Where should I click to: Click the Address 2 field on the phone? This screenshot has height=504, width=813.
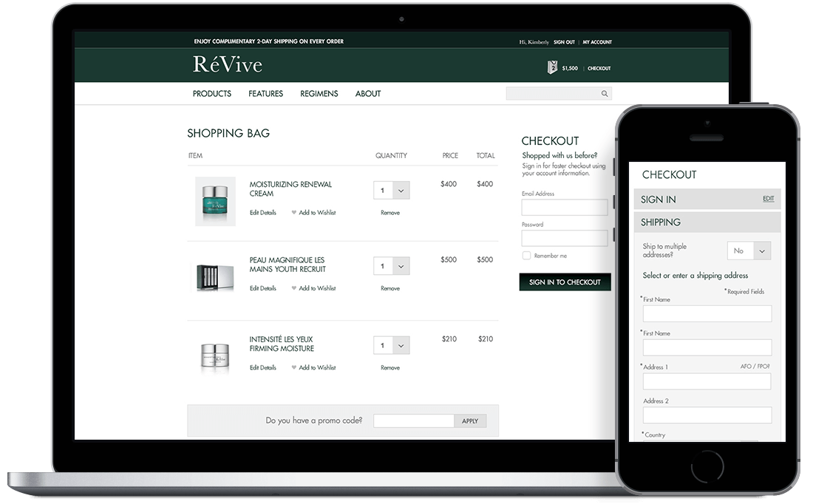[707, 415]
